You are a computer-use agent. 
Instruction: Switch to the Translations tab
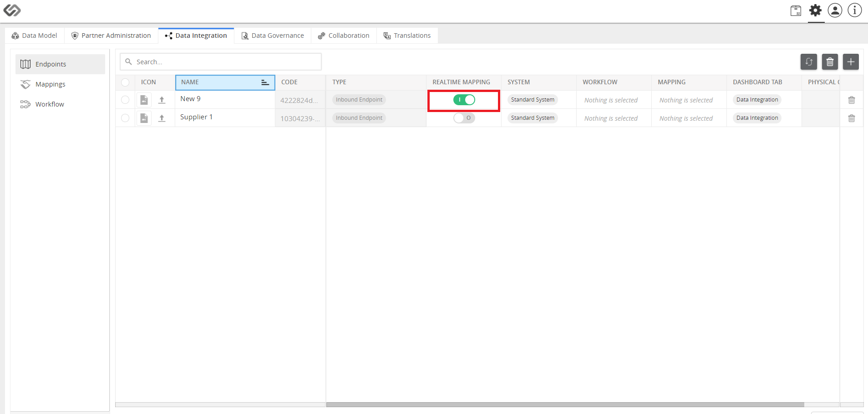point(407,36)
